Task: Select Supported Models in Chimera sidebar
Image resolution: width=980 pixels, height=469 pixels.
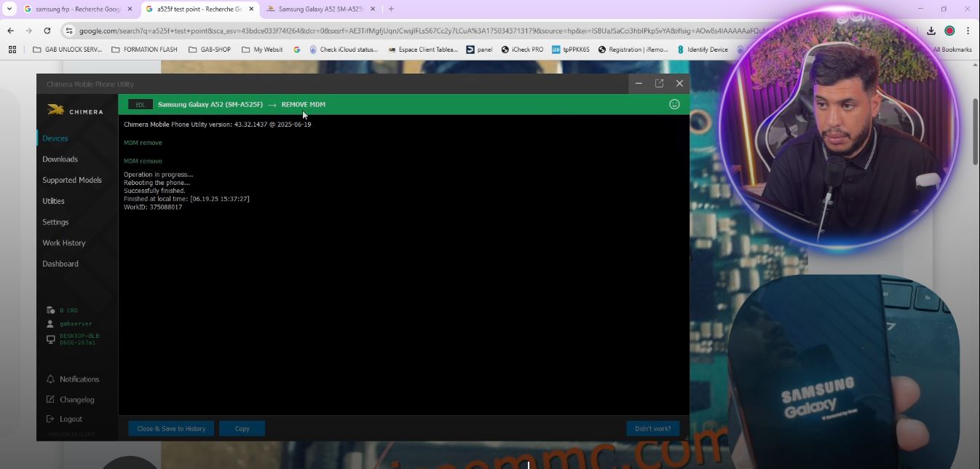Action: point(72,180)
